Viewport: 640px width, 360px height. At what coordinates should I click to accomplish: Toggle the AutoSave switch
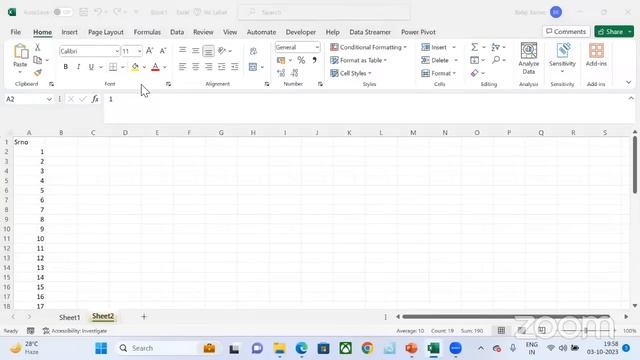point(62,12)
